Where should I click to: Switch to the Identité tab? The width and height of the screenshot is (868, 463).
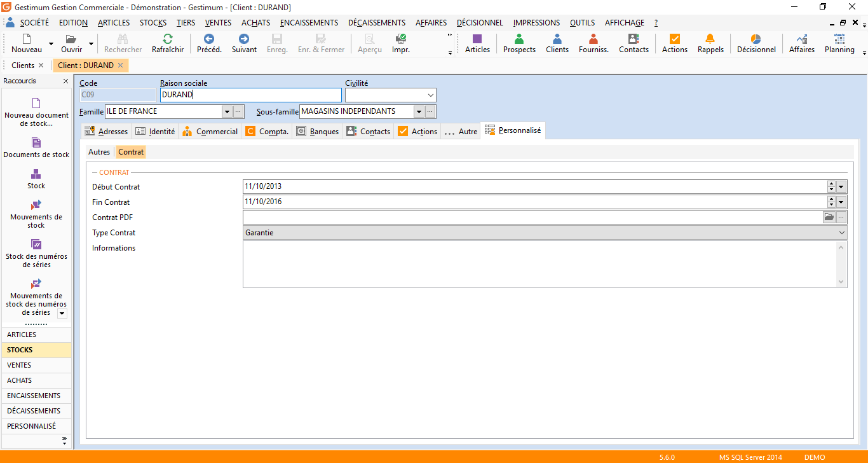pyautogui.click(x=156, y=132)
